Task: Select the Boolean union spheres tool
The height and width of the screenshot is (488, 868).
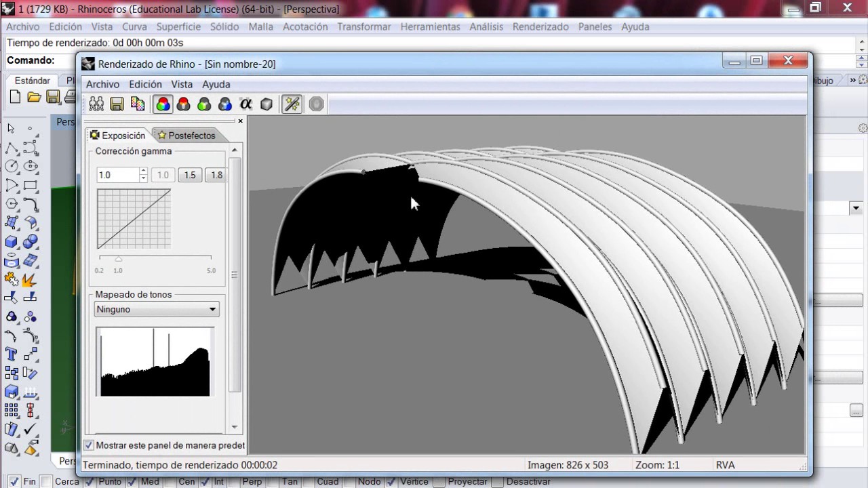Action: (30, 241)
